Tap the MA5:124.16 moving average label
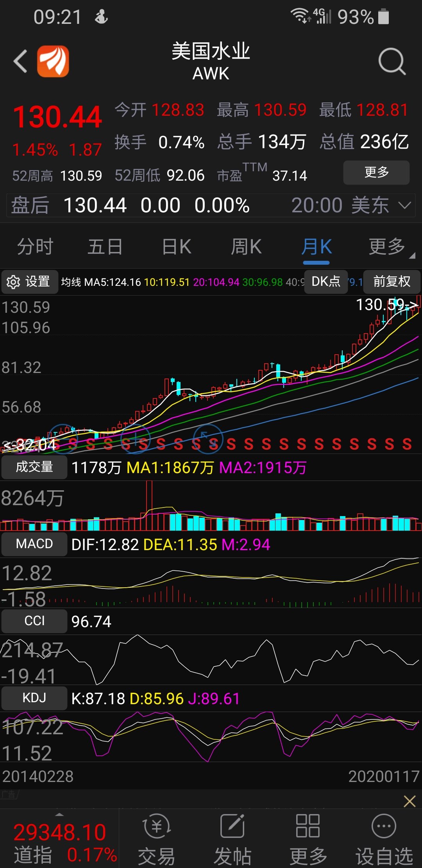Image resolution: width=422 pixels, height=868 pixels. pos(113,282)
